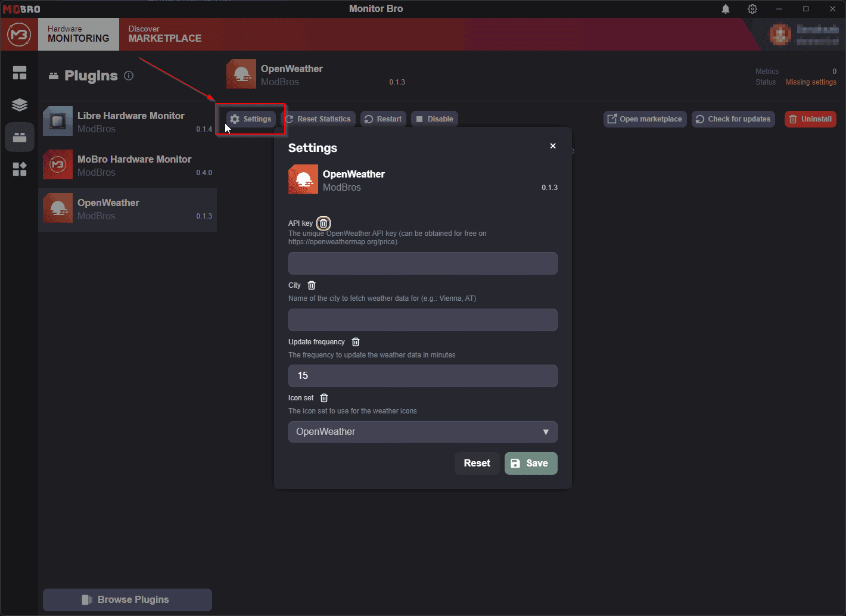Click the Update frequency field showing 15
This screenshot has height=616, width=846.
423,376
